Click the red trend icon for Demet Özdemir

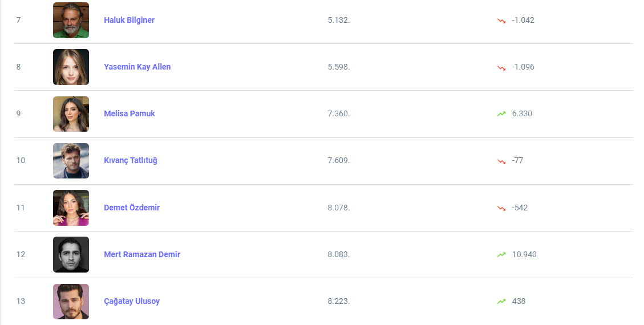pos(501,208)
